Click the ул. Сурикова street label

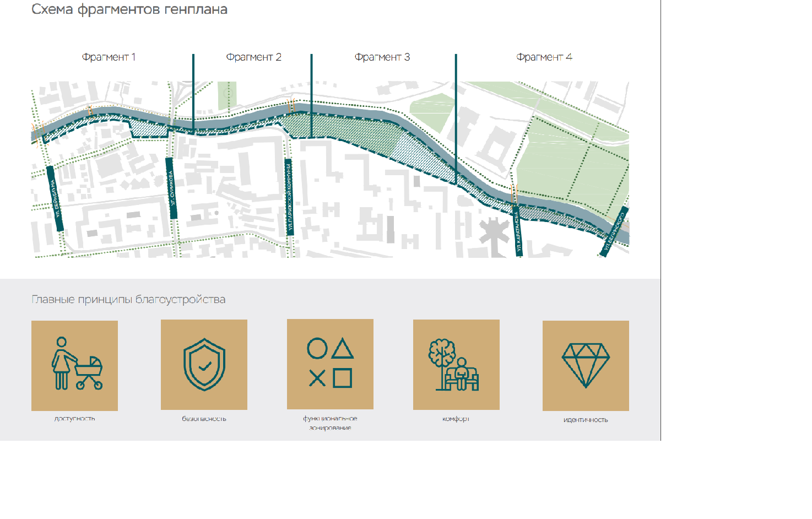pyautogui.click(x=172, y=188)
